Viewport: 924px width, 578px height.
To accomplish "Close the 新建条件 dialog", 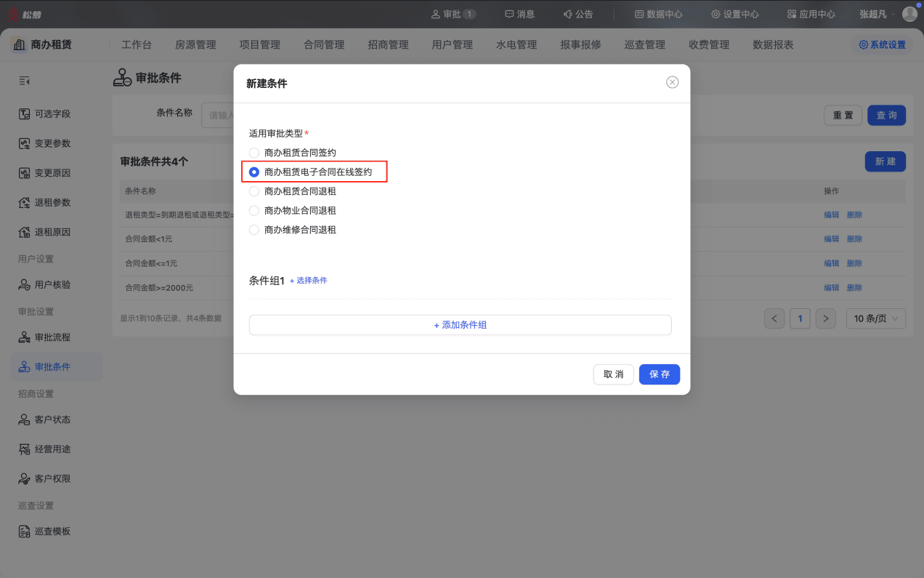I will [x=673, y=82].
